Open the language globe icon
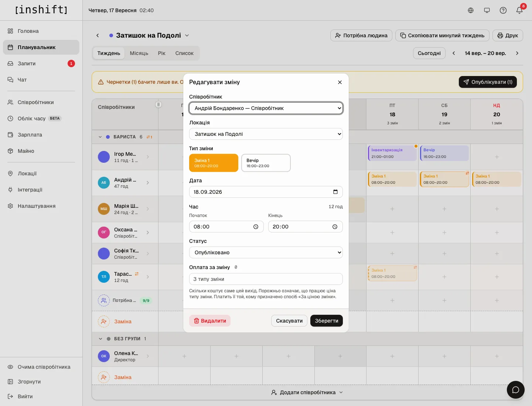This screenshot has height=406, width=532. point(471,10)
